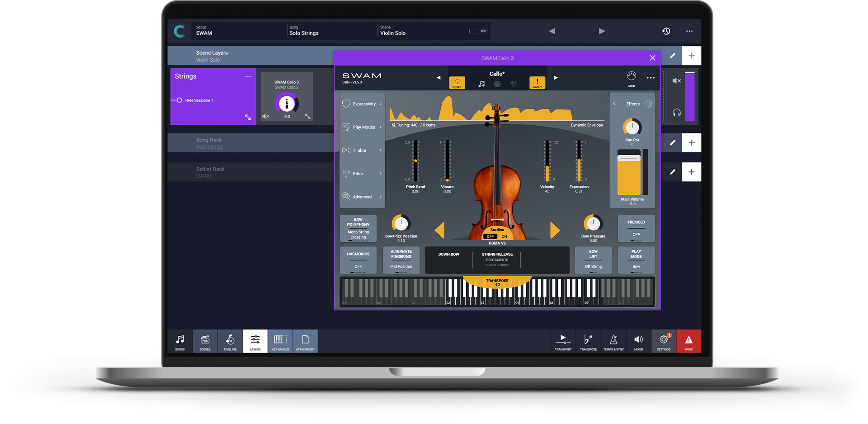Open the Scenes view in bottom bar
The image size is (868, 424).
[x=205, y=341]
